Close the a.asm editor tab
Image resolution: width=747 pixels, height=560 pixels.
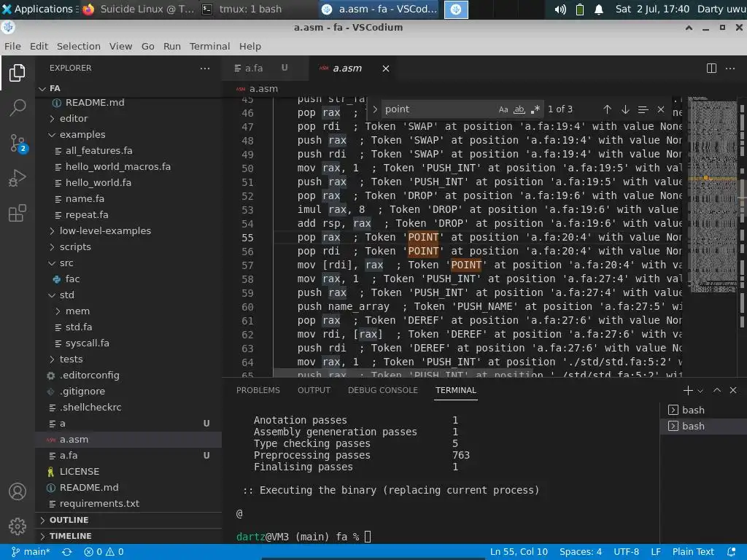tap(386, 69)
